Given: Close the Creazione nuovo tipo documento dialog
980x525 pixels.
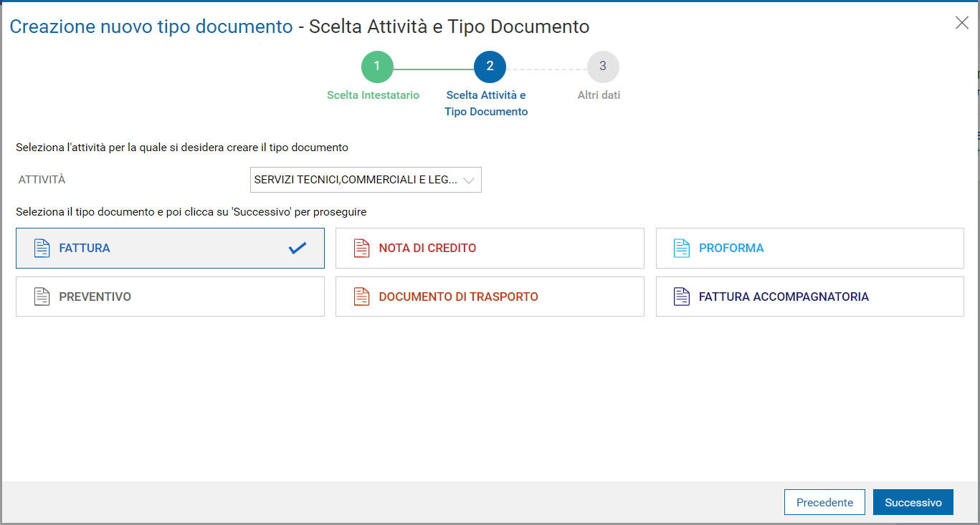Looking at the screenshot, I should pyautogui.click(x=962, y=23).
